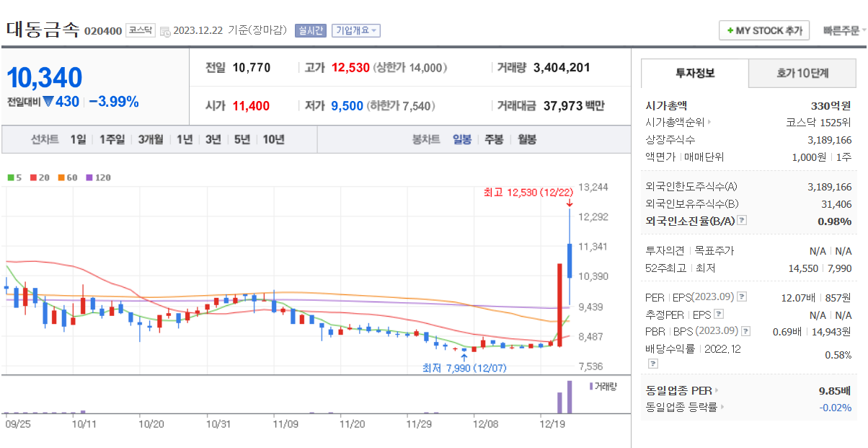Click the calendar icon before 2023.12.22
This screenshot has height=448, width=868.
click(165, 31)
